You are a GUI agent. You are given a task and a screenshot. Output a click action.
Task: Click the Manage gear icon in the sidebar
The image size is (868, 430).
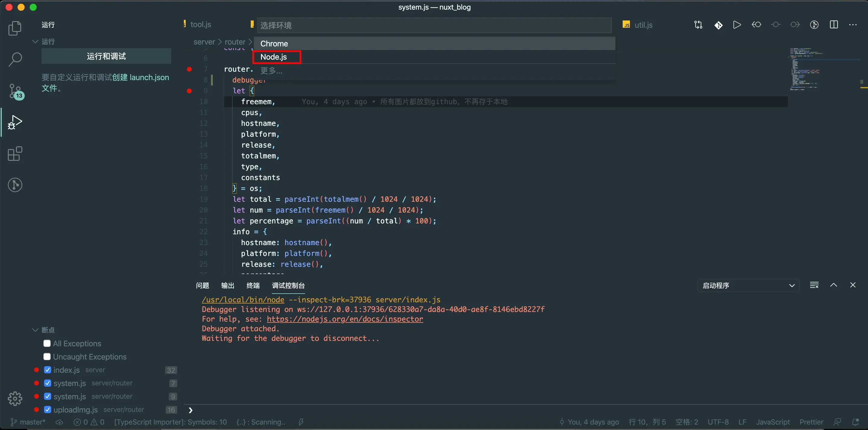point(15,398)
